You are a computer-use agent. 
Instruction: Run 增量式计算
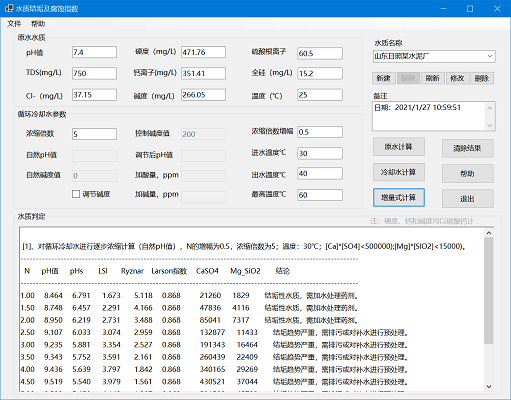tap(399, 197)
